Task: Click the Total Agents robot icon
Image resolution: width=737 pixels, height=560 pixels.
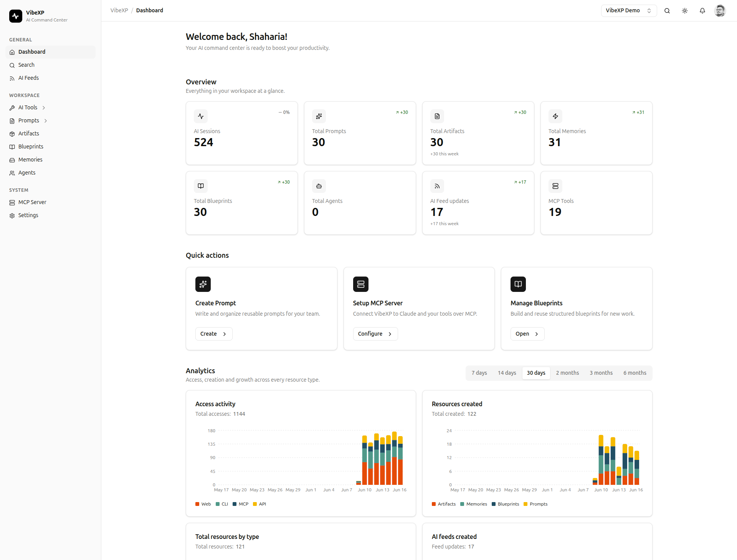Action: tap(319, 186)
